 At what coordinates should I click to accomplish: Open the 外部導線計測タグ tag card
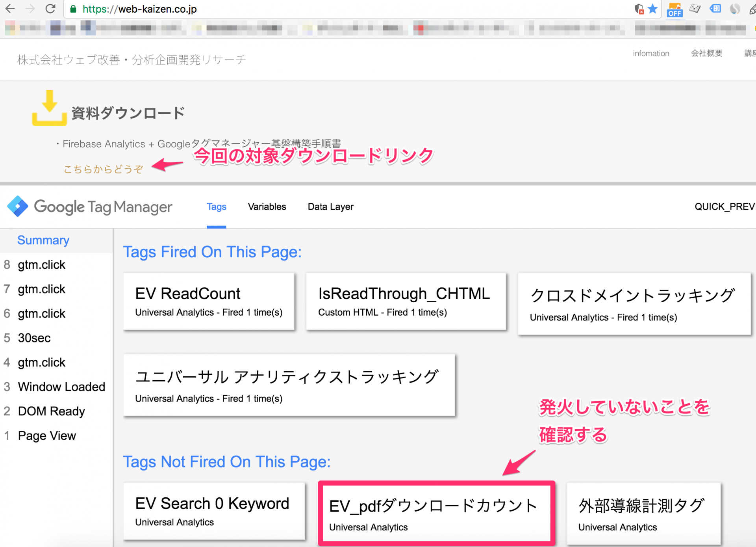643,514
